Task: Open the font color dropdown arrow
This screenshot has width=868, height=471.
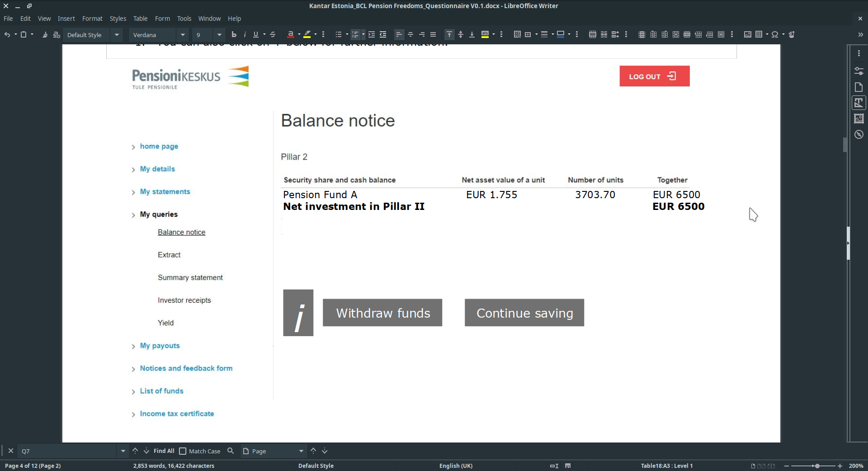Action: pos(299,34)
